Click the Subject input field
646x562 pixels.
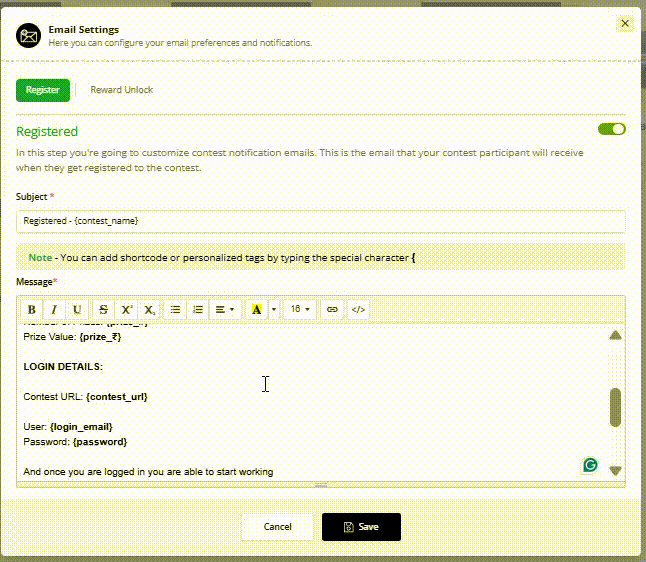click(321, 221)
